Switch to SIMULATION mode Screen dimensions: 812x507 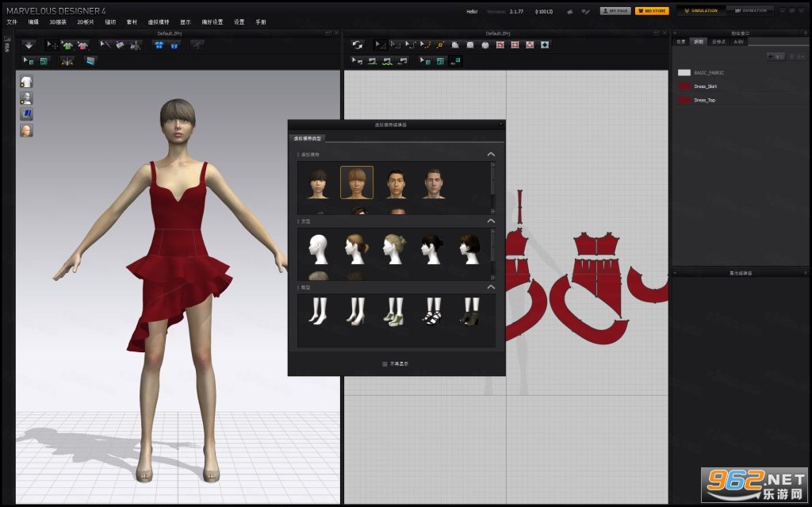click(x=701, y=10)
